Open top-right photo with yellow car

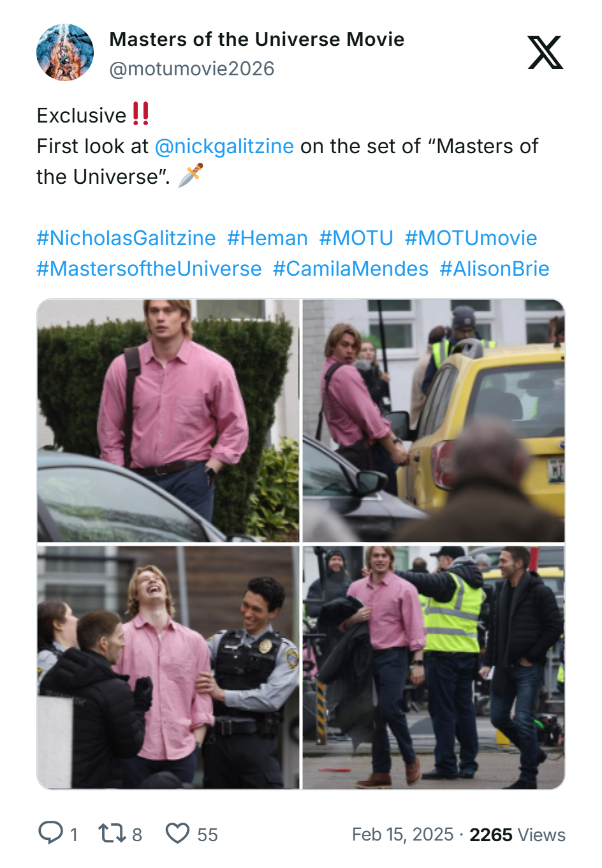(x=434, y=421)
